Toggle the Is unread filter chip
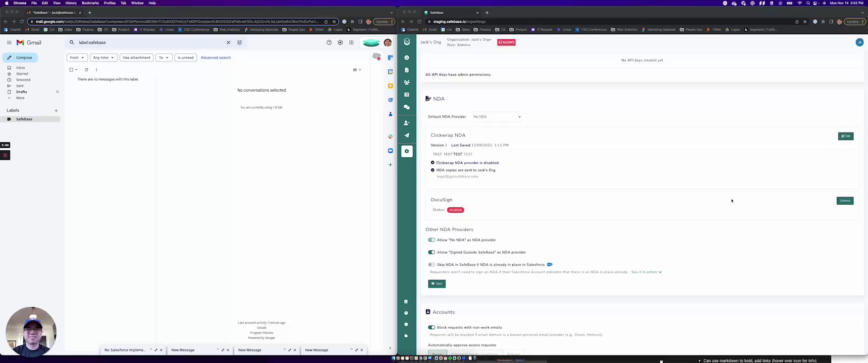Viewport: 868px width, 363px height. pos(186,57)
